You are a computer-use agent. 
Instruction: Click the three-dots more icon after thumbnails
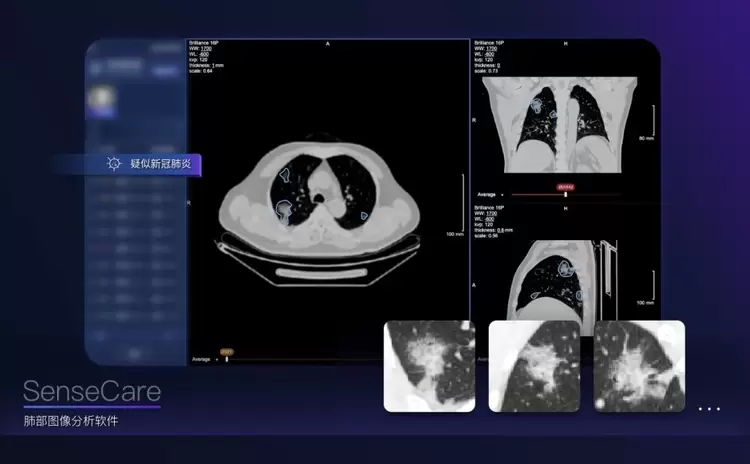tap(709, 409)
